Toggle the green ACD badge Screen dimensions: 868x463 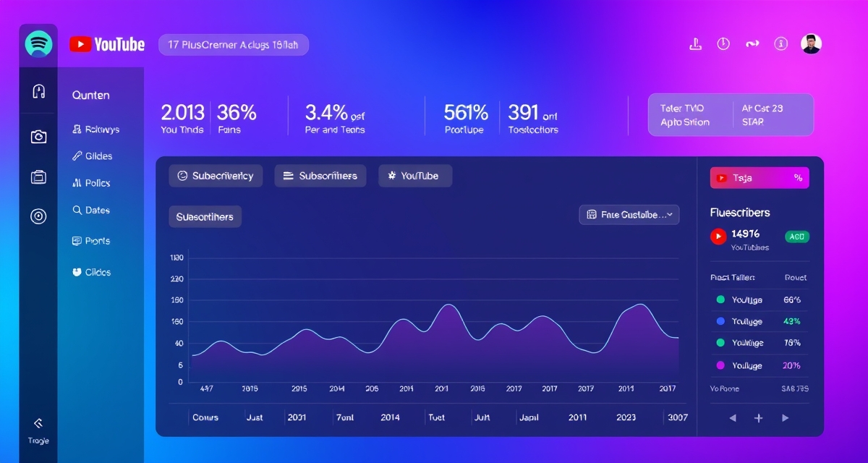797,237
